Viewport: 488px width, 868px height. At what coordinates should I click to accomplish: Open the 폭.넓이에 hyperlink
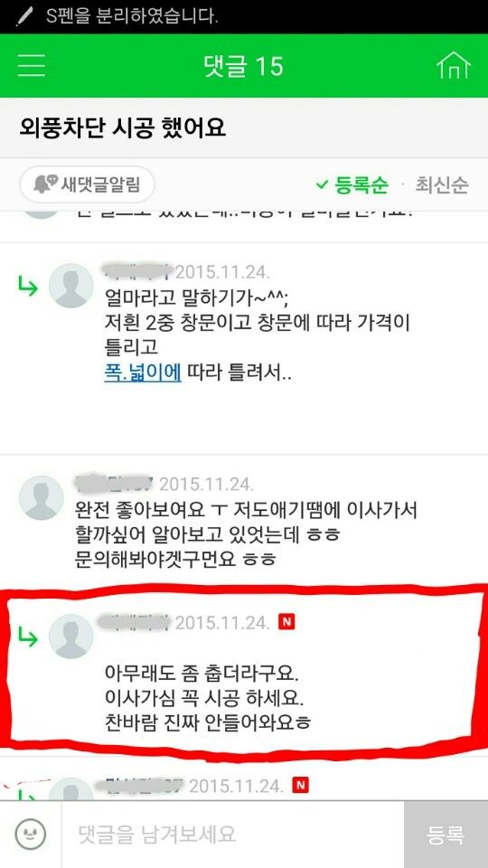click(143, 373)
